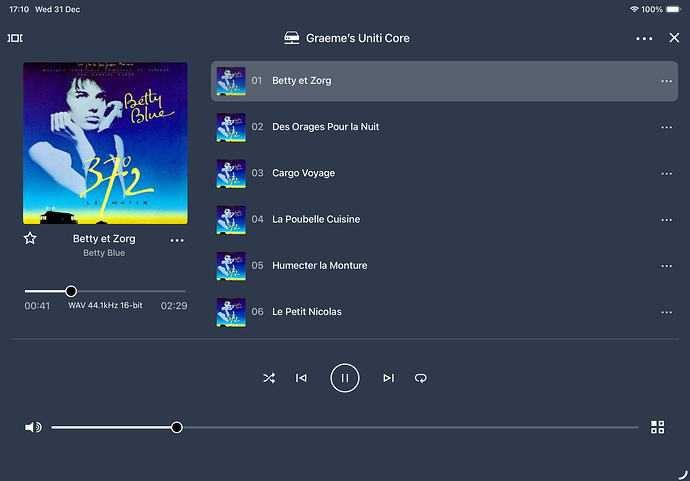Open more options in the header

pyautogui.click(x=643, y=38)
